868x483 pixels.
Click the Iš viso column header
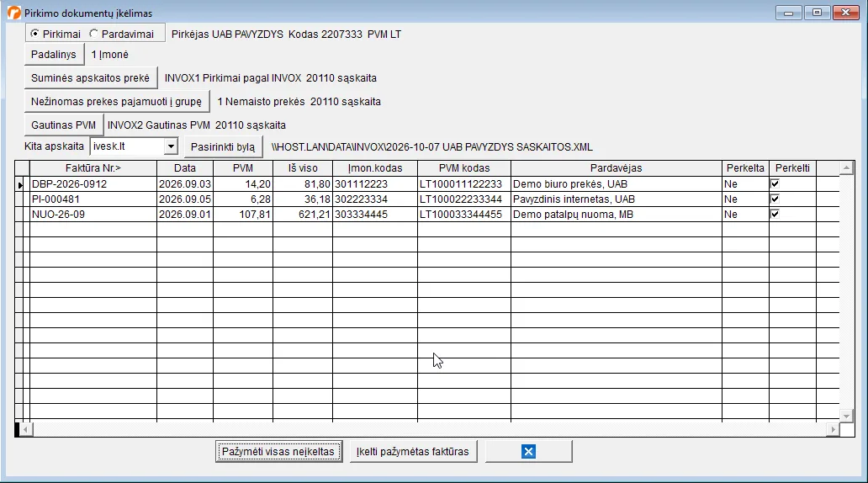point(303,167)
